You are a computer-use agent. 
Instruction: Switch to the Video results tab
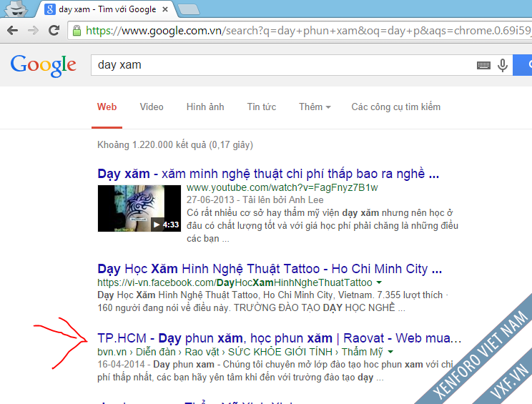point(152,107)
